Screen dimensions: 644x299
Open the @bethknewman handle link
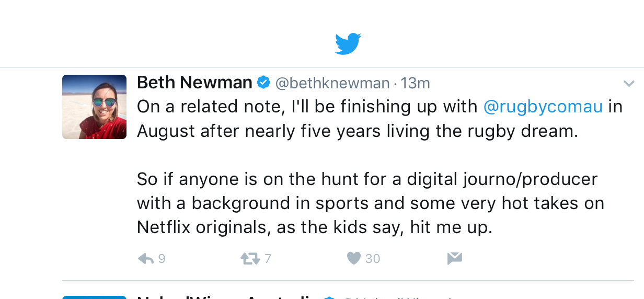[332, 83]
